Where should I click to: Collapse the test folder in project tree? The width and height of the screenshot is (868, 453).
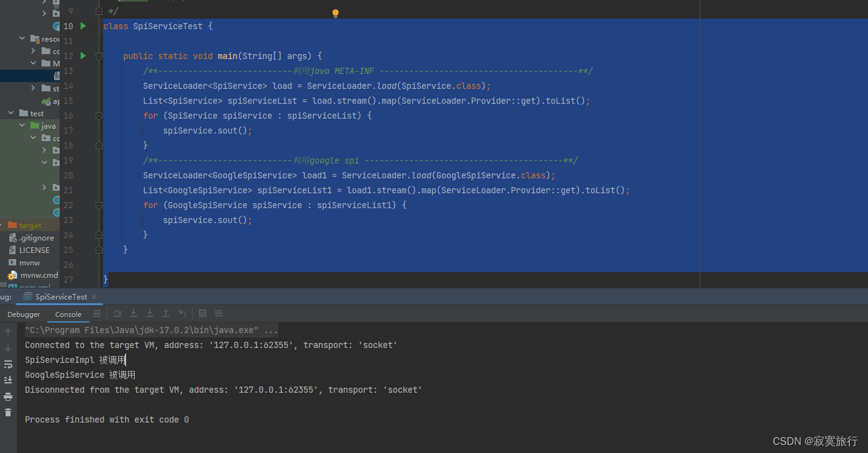(11, 113)
